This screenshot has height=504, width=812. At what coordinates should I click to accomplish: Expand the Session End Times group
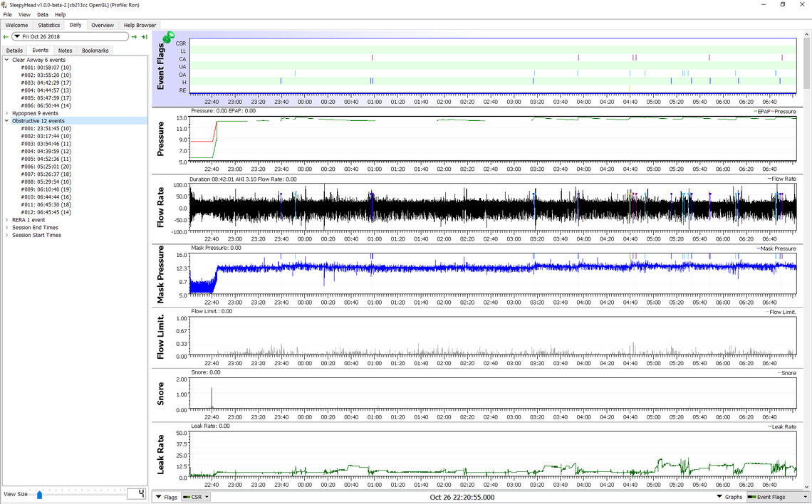pos(6,228)
